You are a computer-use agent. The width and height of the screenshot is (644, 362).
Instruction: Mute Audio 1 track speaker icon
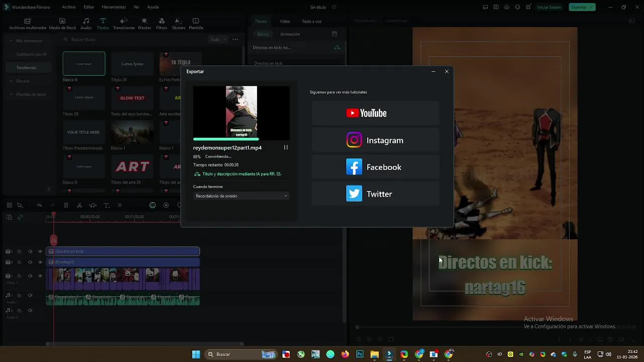(x=30, y=296)
